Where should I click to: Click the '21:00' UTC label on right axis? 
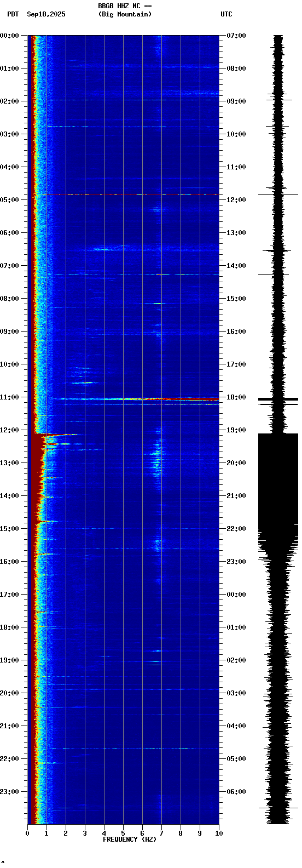[236, 496]
